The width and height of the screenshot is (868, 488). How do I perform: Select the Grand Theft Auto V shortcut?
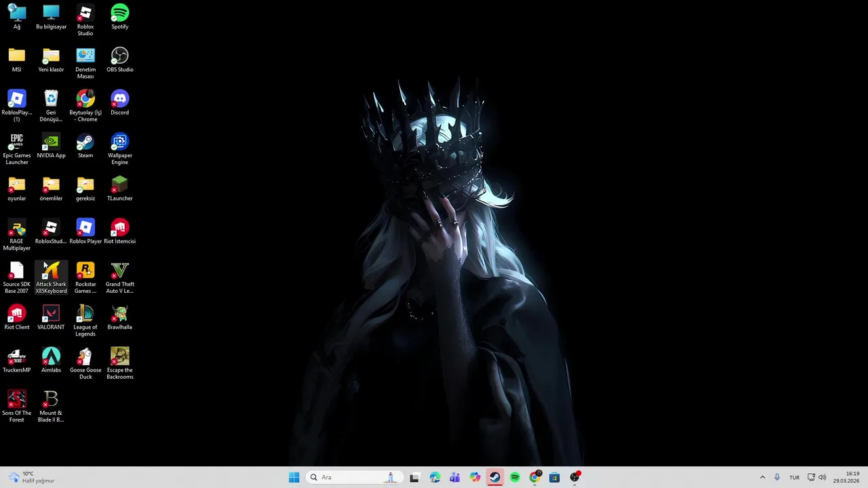pyautogui.click(x=120, y=278)
